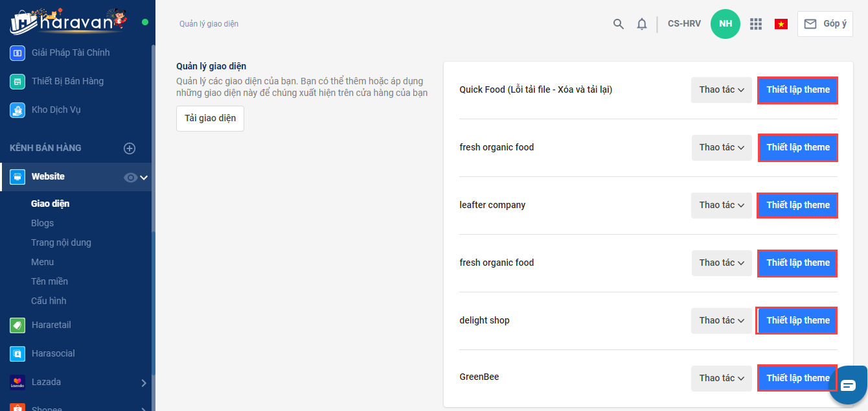Viewport: 868px width, 411px height.
Task: Expand the Lazada channel arrow
Action: (x=144, y=382)
